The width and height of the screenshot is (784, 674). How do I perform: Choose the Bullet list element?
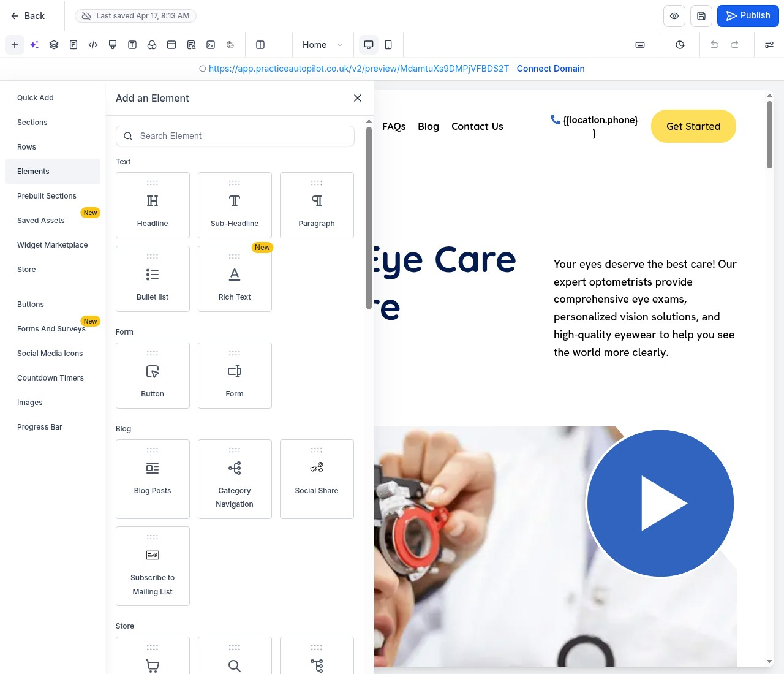(x=153, y=279)
